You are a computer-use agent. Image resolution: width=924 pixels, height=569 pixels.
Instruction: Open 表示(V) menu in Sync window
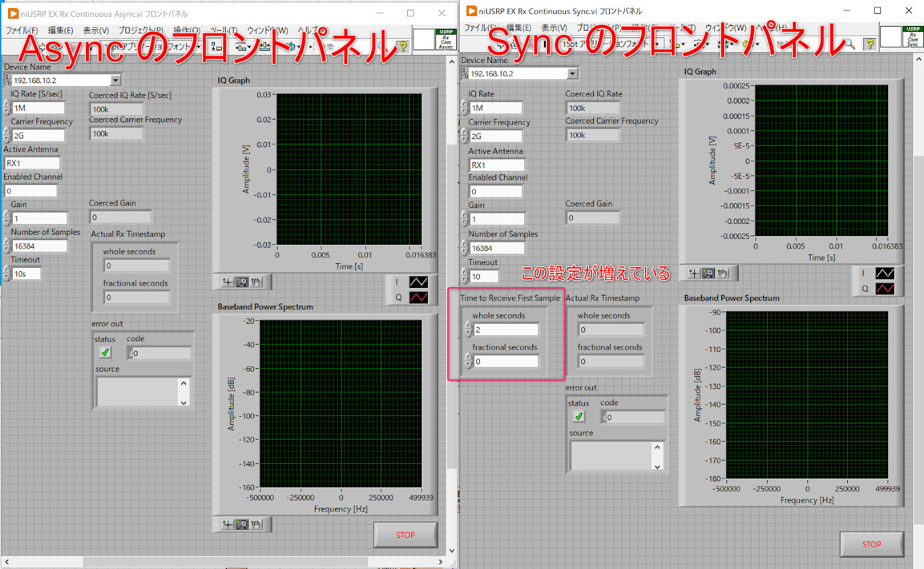click(x=554, y=28)
